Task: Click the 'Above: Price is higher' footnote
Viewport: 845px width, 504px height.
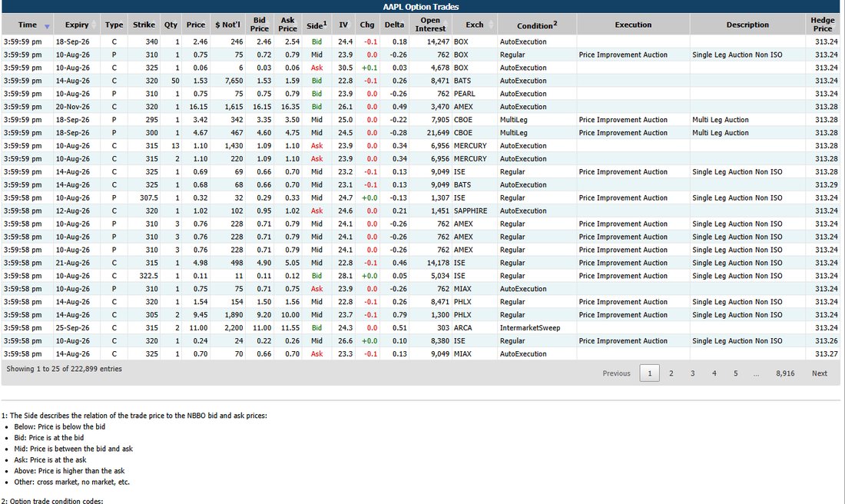Action: pyautogui.click(x=69, y=471)
